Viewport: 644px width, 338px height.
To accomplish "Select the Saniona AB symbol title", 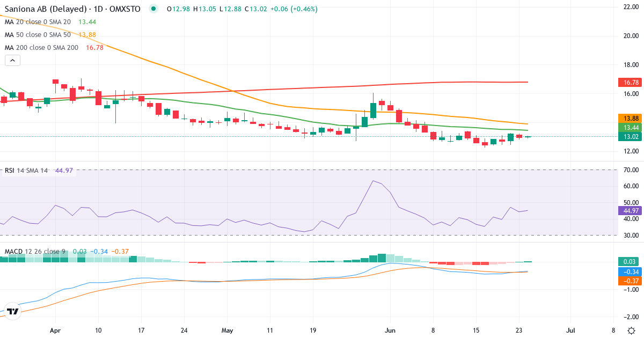I will tap(72, 9).
